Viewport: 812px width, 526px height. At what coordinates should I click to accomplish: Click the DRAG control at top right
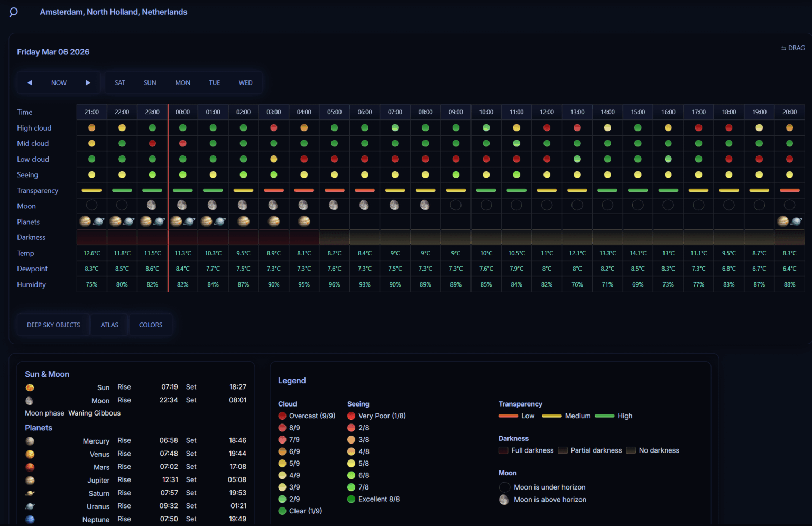click(x=792, y=48)
